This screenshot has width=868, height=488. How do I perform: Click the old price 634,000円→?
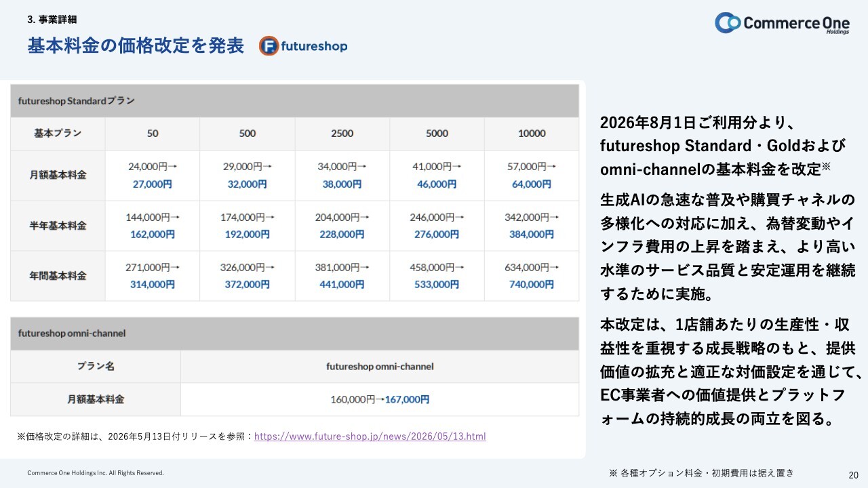pyautogui.click(x=532, y=267)
